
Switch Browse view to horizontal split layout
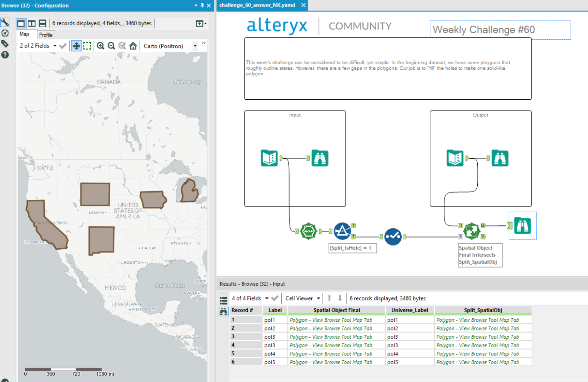(x=43, y=23)
